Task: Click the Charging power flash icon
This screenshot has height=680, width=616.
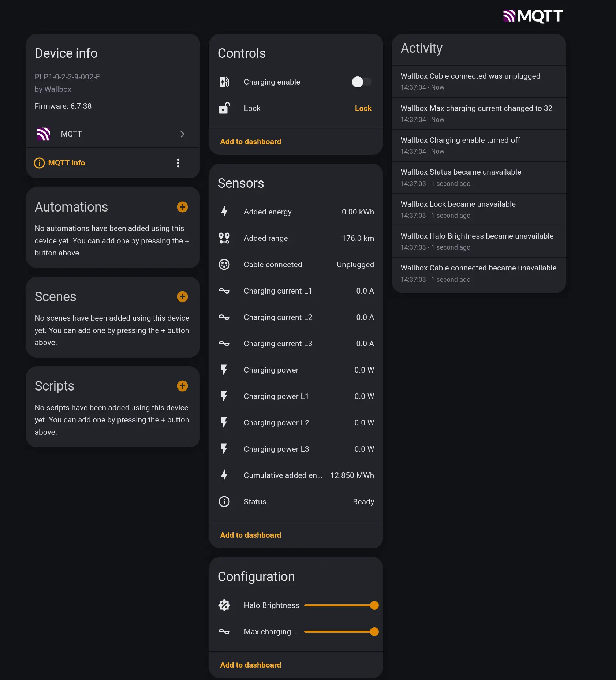Action: [224, 370]
